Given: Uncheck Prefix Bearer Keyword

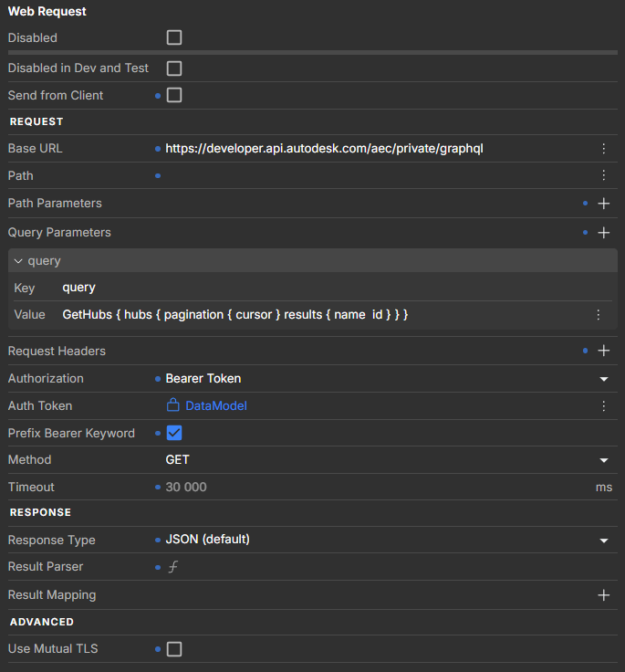Looking at the screenshot, I should pyautogui.click(x=174, y=433).
